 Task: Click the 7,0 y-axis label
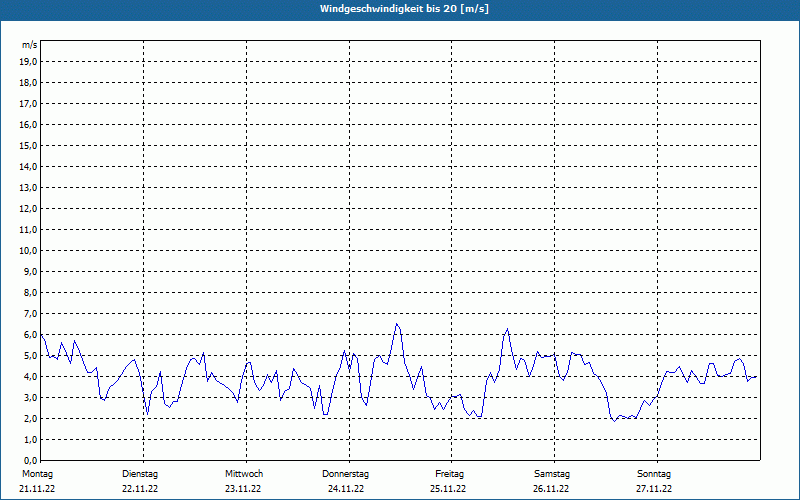pyautogui.click(x=31, y=313)
